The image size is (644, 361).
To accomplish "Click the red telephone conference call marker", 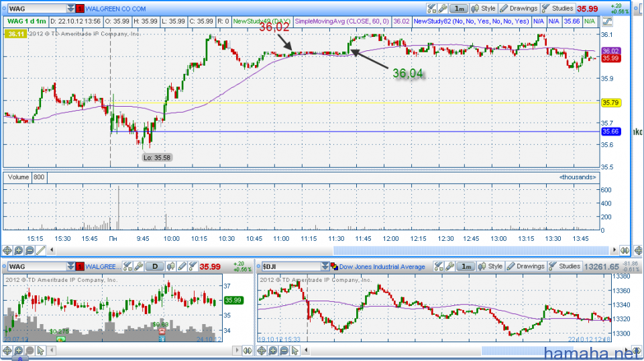I will click(162, 331).
